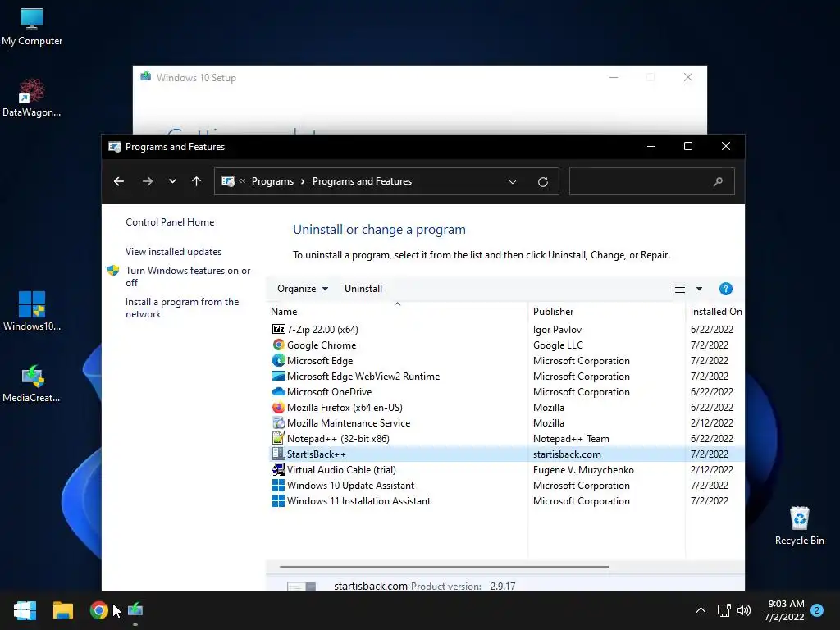Sort by the Publisher column header
840x630 pixels.
pos(606,311)
